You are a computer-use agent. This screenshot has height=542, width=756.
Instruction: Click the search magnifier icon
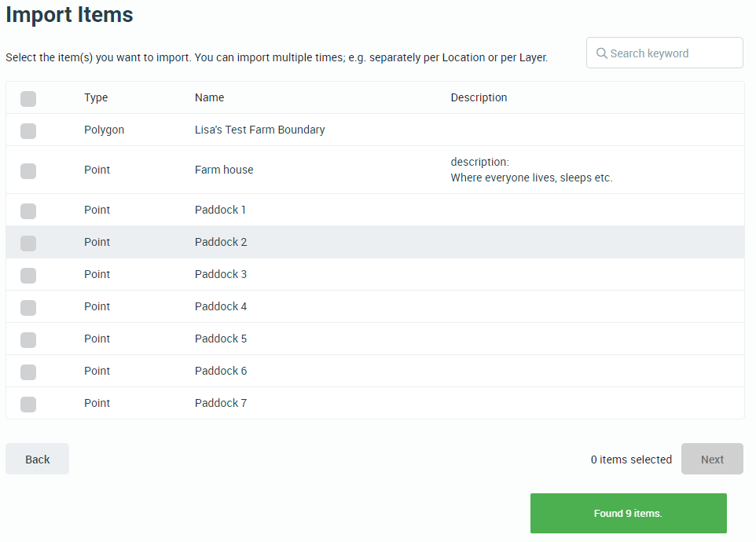pyautogui.click(x=601, y=53)
